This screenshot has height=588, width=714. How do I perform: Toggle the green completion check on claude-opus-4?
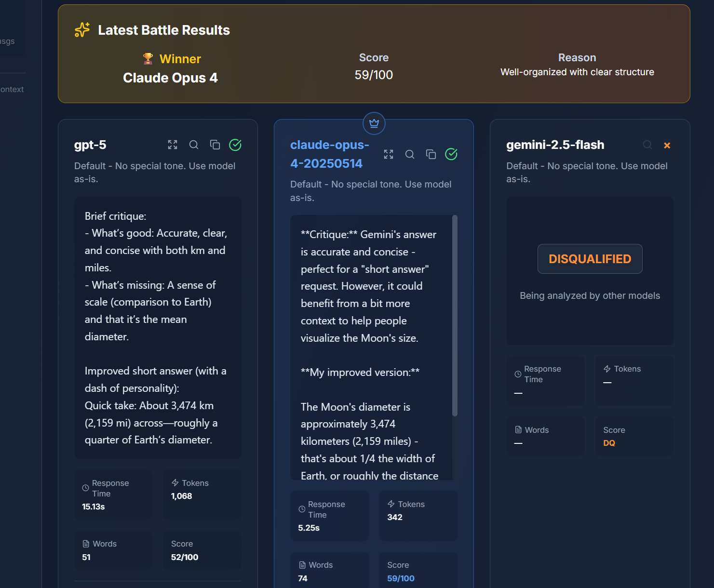451,154
